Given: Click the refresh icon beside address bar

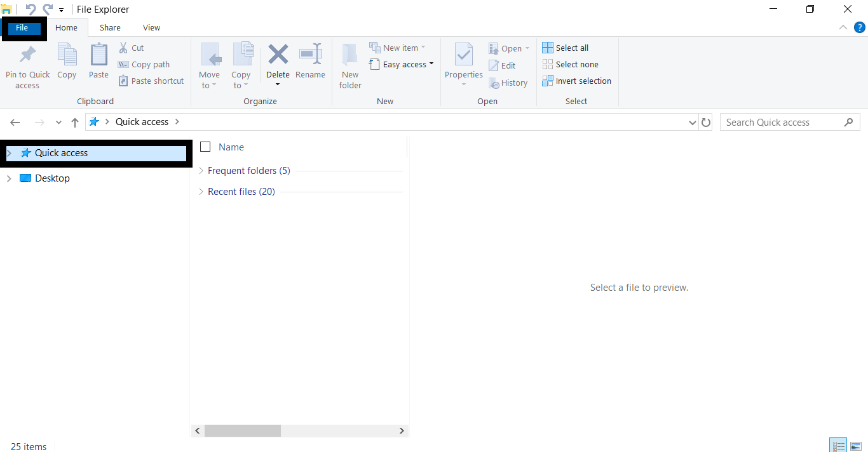Looking at the screenshot, I should pos(706,123).
